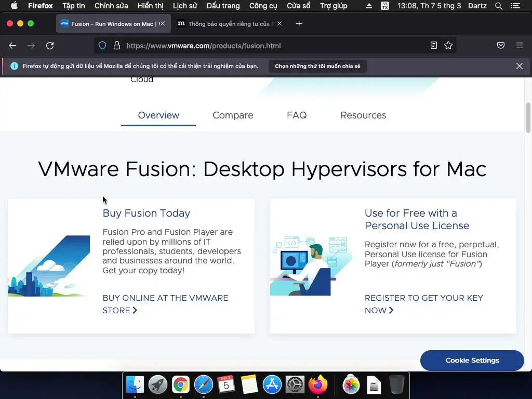Follow Register to Get Your Key Now link

[x=424, y=304]
